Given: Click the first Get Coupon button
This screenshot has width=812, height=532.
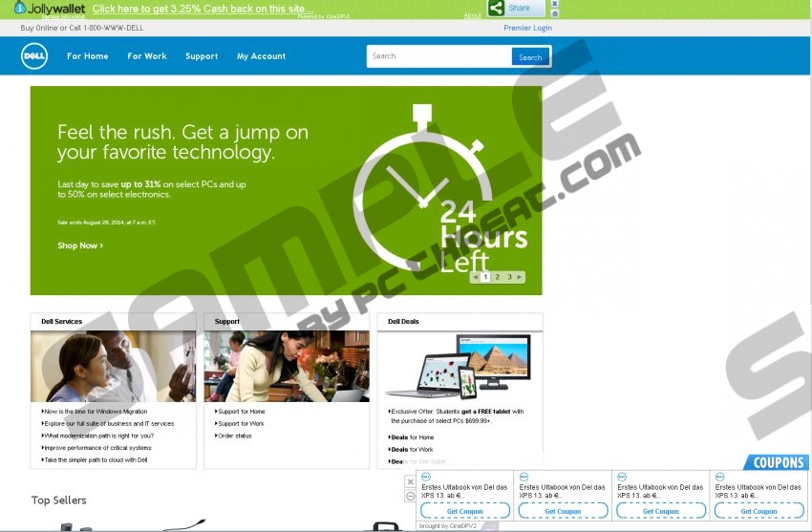Looking at the screenshot, I should (x=465, y=511).
